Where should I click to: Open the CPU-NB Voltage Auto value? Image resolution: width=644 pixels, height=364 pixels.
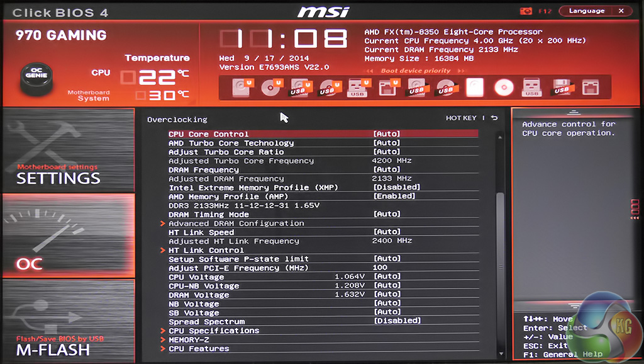tap(387, 285)
